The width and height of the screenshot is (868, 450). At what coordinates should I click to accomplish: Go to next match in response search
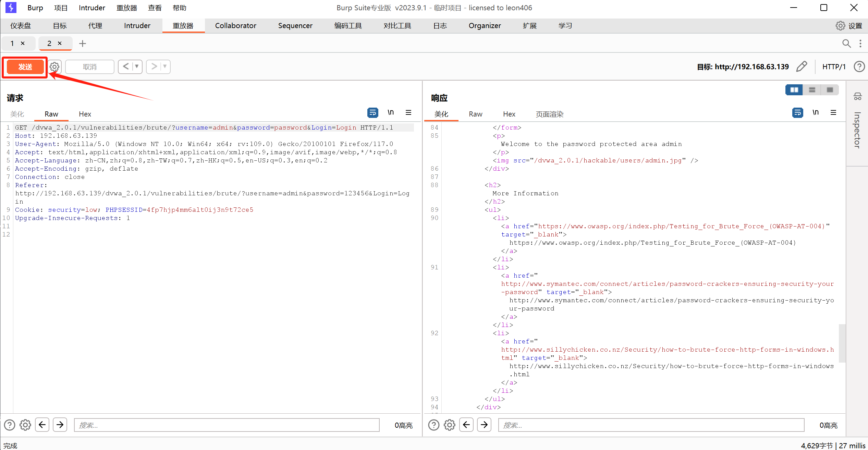point(484,425)
